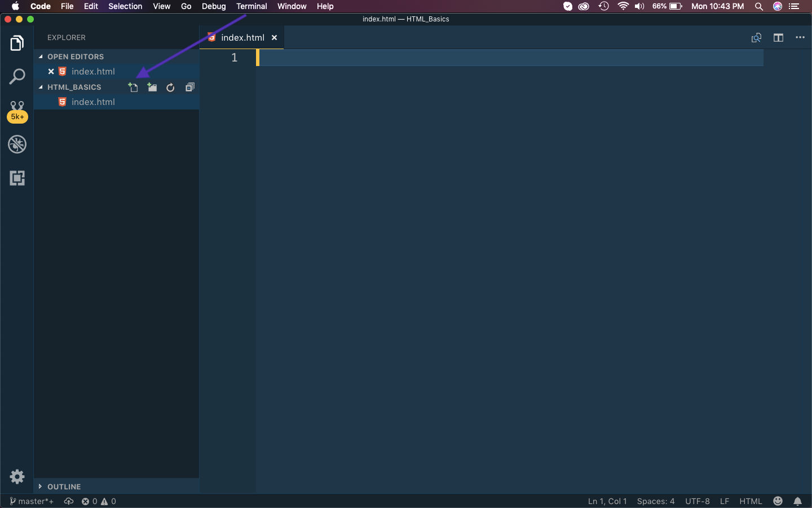Open the Apple menu
The image size is (812, 508).
pos(15,6)
